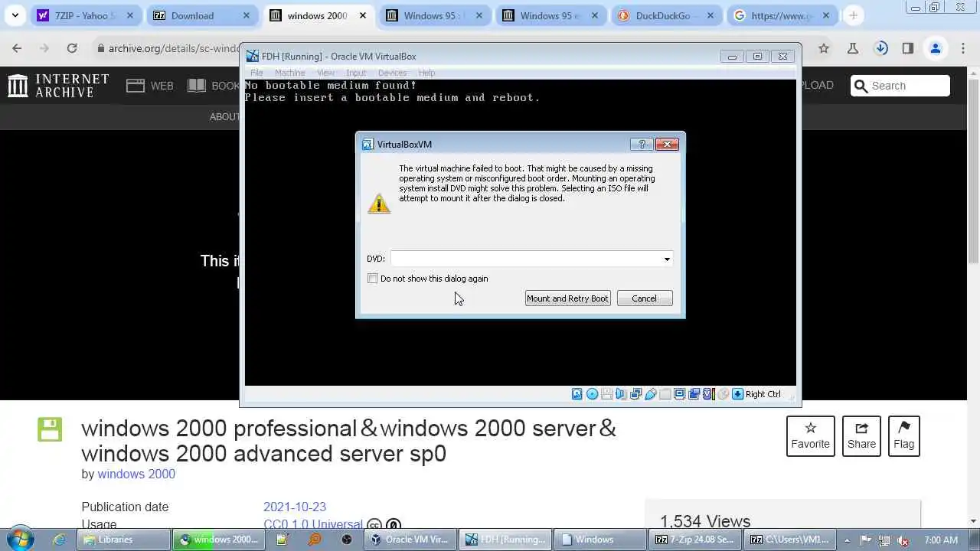The image size is (980, 551).
Task: Switch to the DuckDuckGo browser tab
Action: coord(668,15)
